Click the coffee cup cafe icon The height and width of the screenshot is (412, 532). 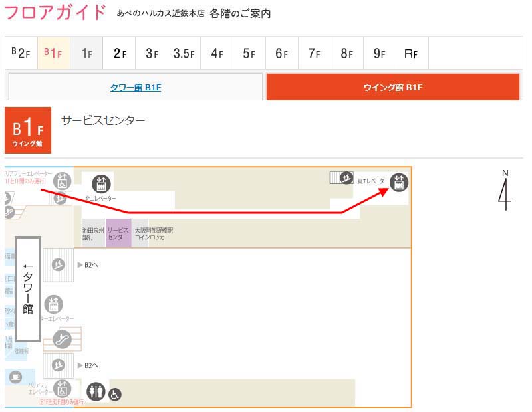[x=15, y=377]
